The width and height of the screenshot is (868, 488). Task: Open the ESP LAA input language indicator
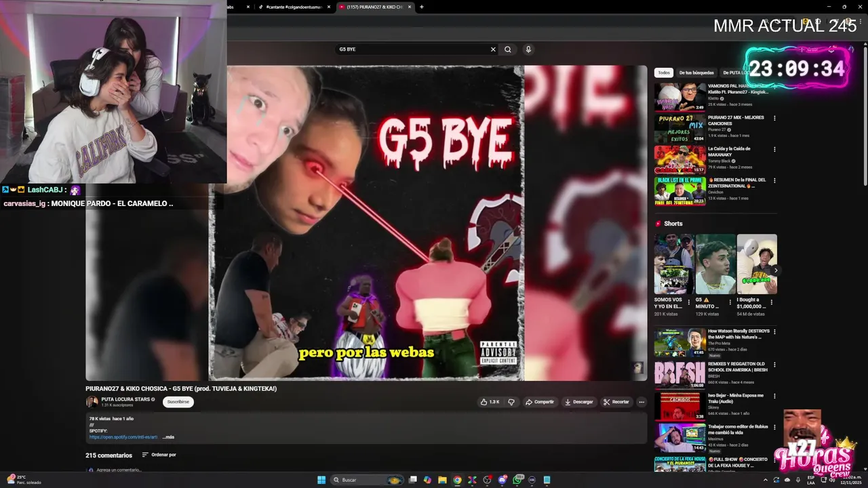point(810,480)
